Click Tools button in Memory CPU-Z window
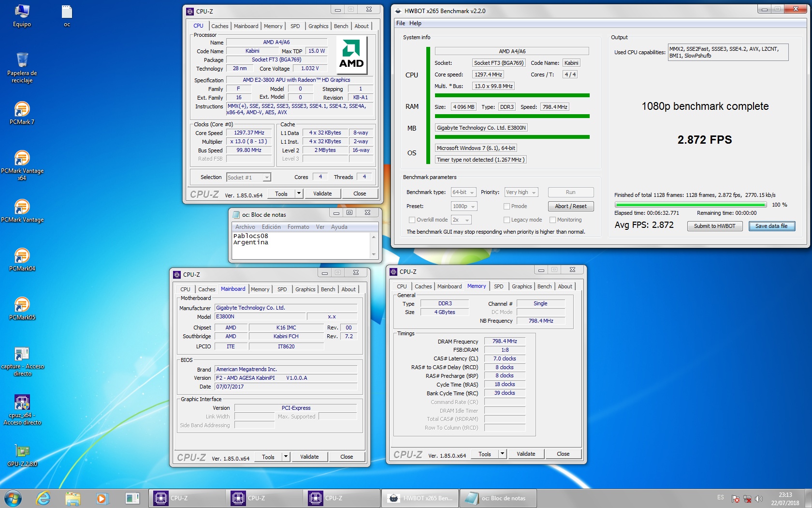 click(x=484, y=454)
